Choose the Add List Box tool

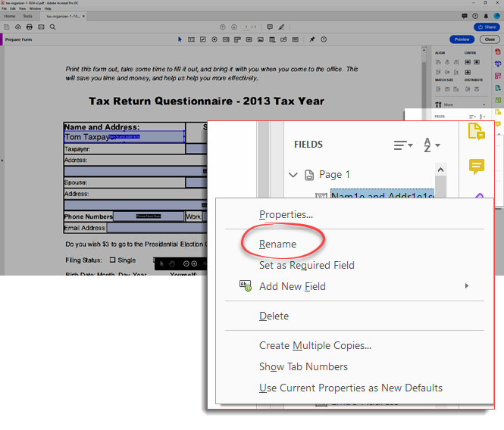pos(226,39)
